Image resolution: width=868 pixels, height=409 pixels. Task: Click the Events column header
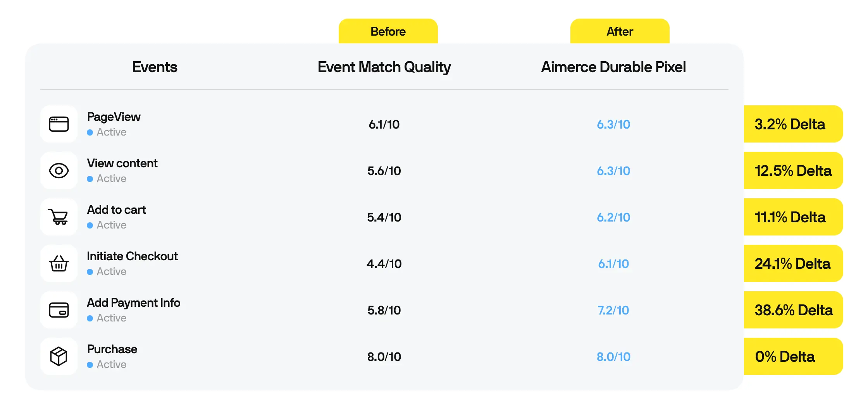click(155, 67)
